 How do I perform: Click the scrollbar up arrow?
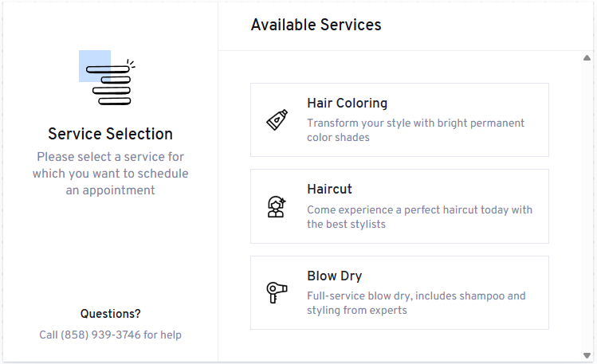pos(587,58)
